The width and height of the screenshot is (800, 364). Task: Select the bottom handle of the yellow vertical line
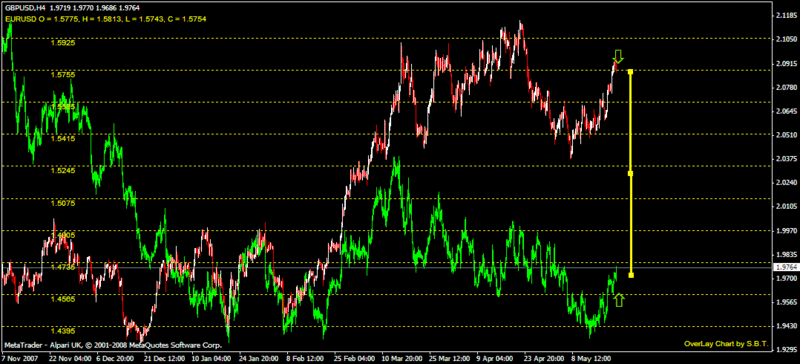click(631, 276)
